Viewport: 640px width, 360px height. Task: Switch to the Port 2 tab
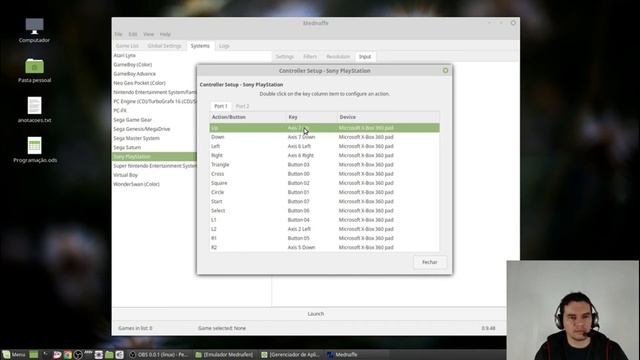(242, 106)
